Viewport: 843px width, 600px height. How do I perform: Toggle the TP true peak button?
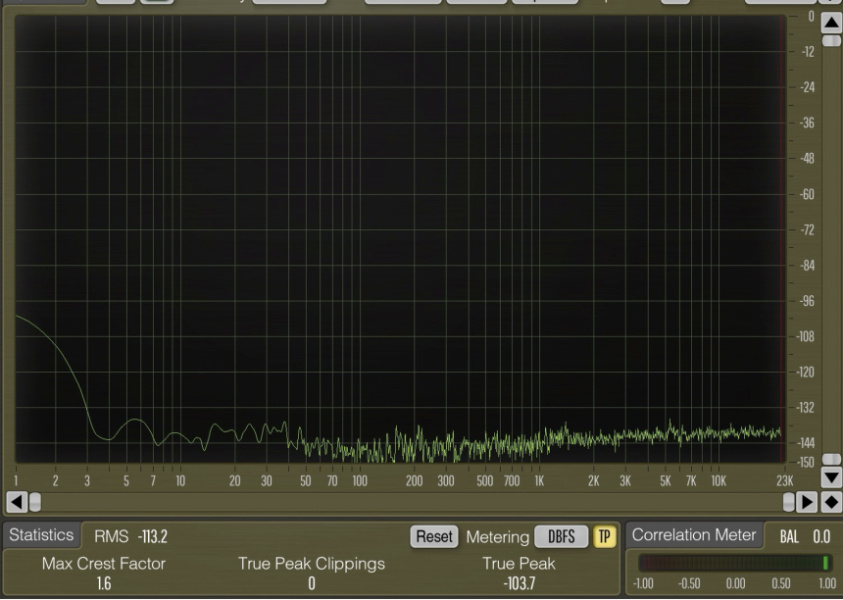click(x=604, y=536)
